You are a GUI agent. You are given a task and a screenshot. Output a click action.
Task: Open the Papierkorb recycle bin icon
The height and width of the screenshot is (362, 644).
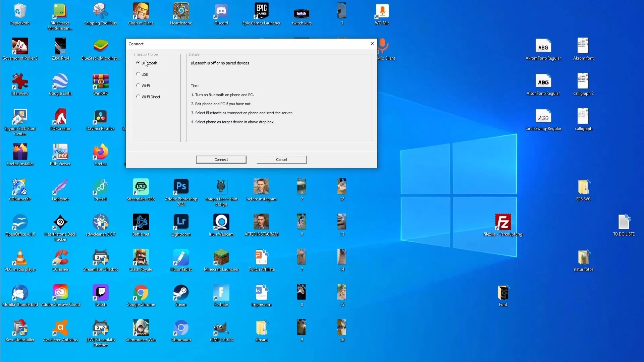pyautogui.click(x=20, y=14)
